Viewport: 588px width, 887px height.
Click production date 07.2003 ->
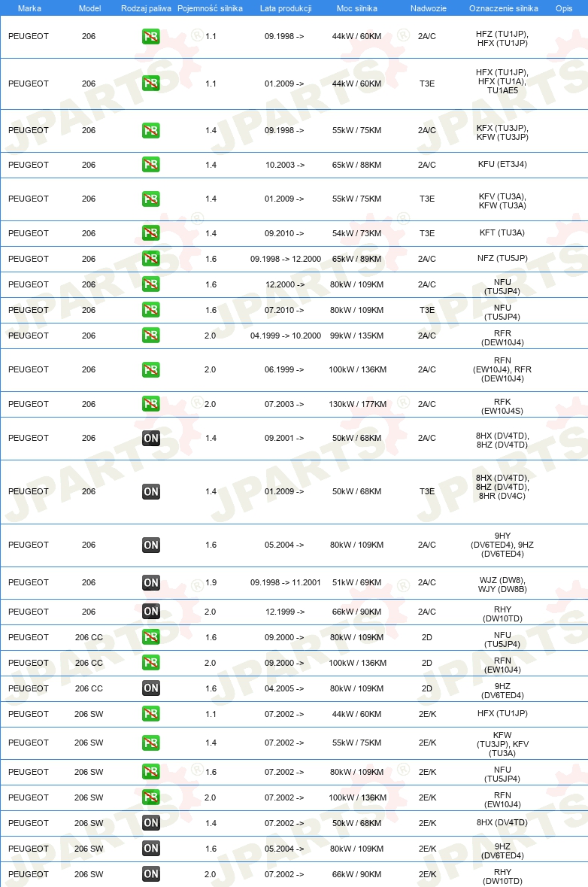click(283, 404)
